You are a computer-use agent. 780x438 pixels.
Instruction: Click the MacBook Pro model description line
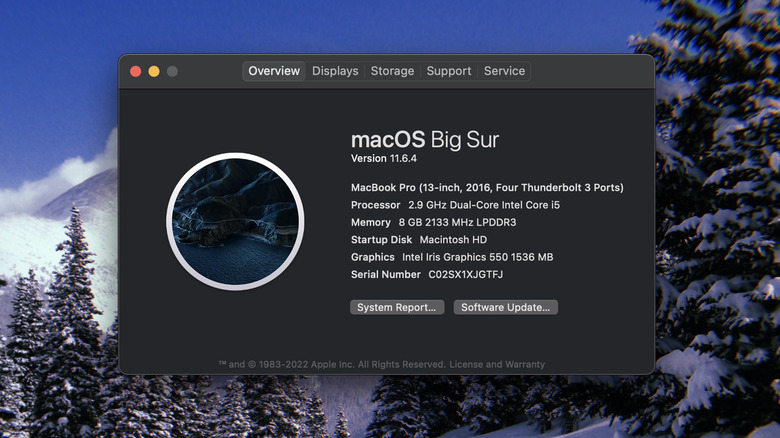(487, 188)
